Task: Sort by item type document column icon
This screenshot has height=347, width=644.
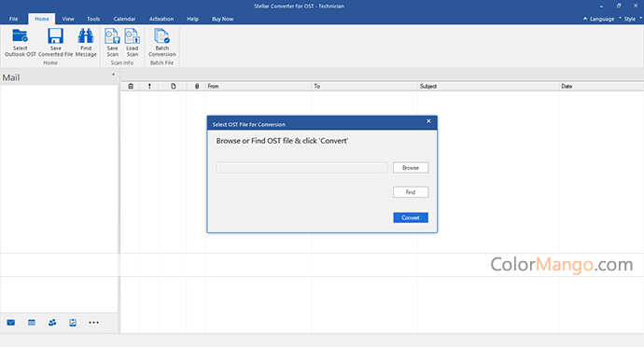Action: click(x=174, y=86)
